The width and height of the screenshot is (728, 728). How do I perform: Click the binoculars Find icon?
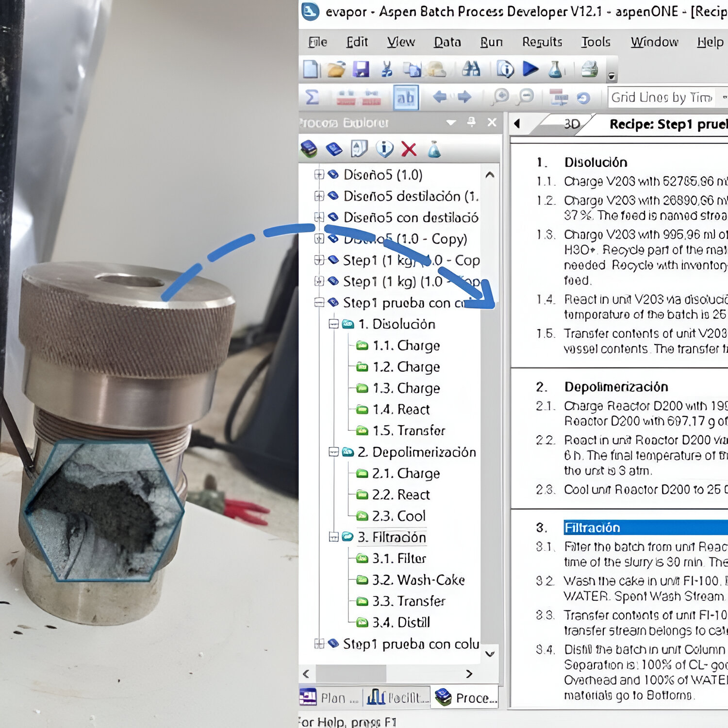[x=471, y=69]
